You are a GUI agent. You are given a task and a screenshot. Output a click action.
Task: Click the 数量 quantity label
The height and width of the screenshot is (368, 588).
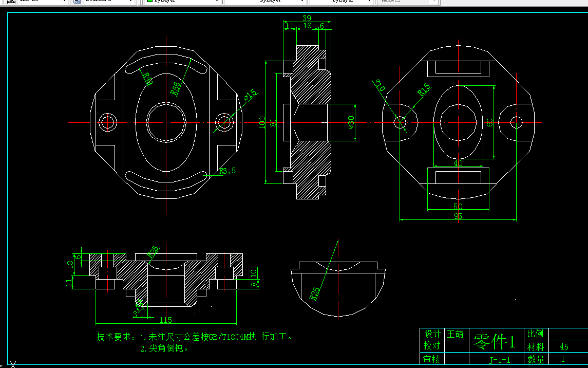536,359
